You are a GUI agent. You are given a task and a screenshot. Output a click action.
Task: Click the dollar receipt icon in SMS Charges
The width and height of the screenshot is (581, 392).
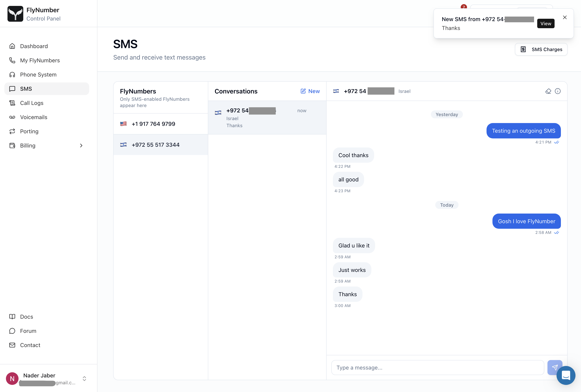point(523,49)
